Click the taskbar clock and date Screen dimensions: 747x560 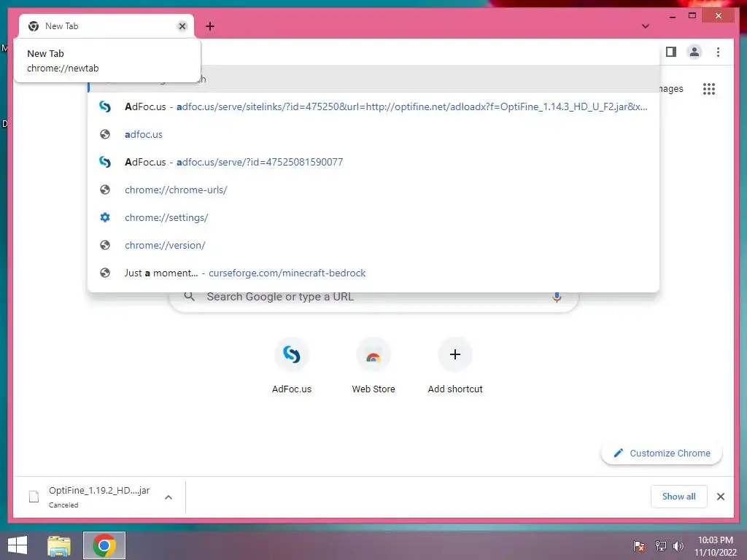tap(715, 546)
